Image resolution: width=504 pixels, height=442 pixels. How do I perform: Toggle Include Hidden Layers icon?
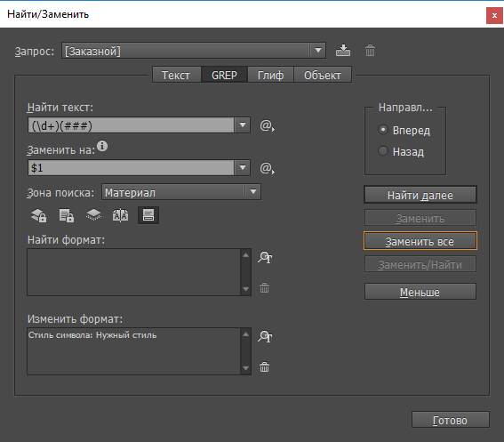[x=93, y=215]
